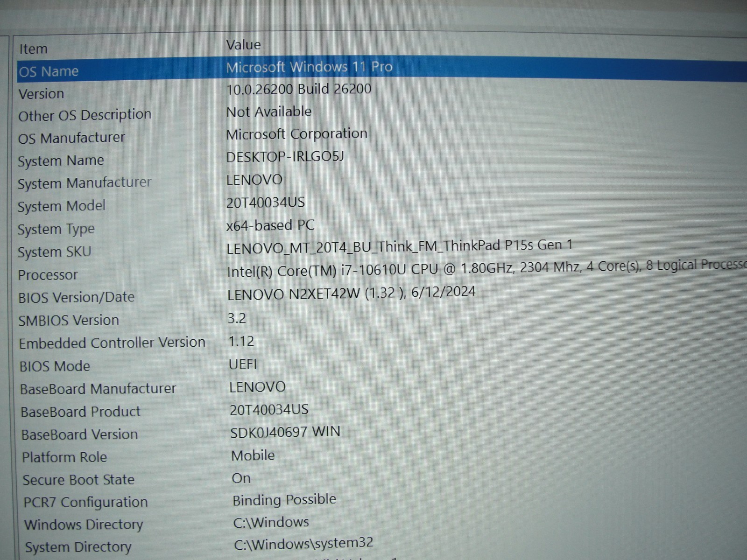Click the Microsoft Windows 11 Pro value
Viewport: 747px width, 560px height.
(310, 67)
